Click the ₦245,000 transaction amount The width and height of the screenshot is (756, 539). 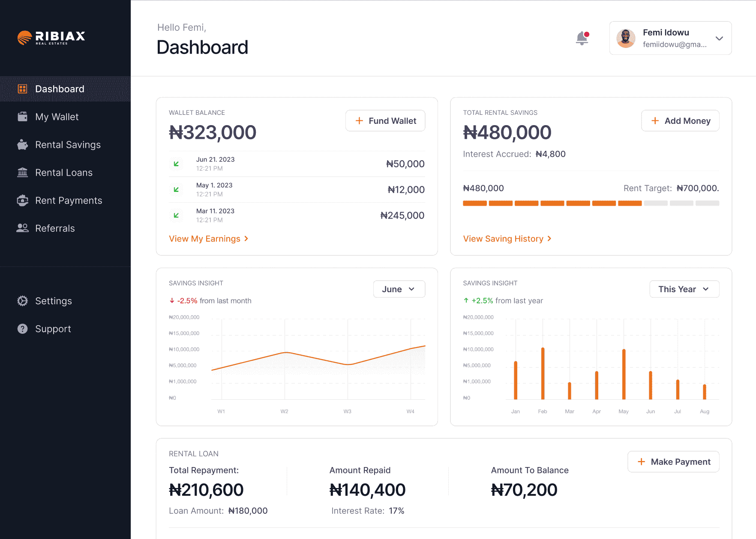pyautogui.click(x=402, y=215)
